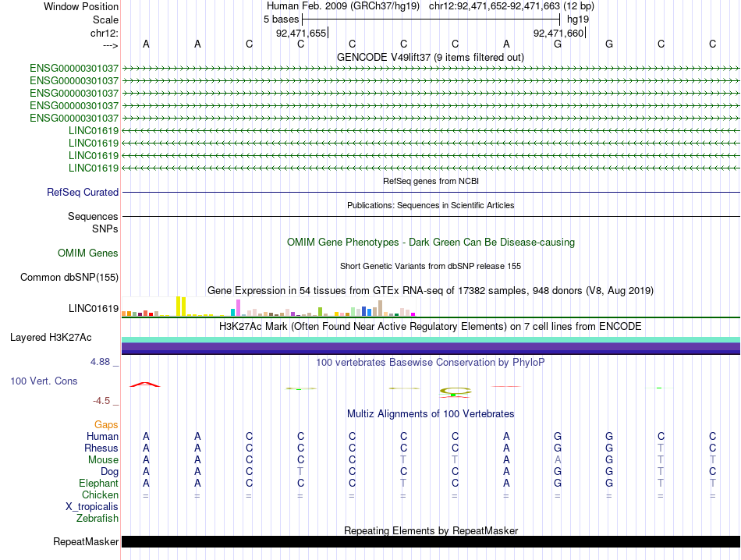Select the Rhesus alignment row label
Screen dimensions: 741x560
pyautogui.click(x=101, y=448)
